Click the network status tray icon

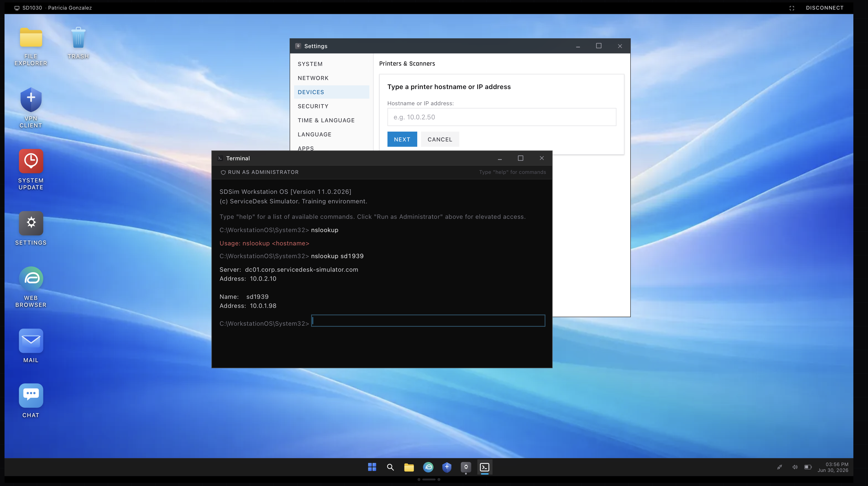pos(779,467)
